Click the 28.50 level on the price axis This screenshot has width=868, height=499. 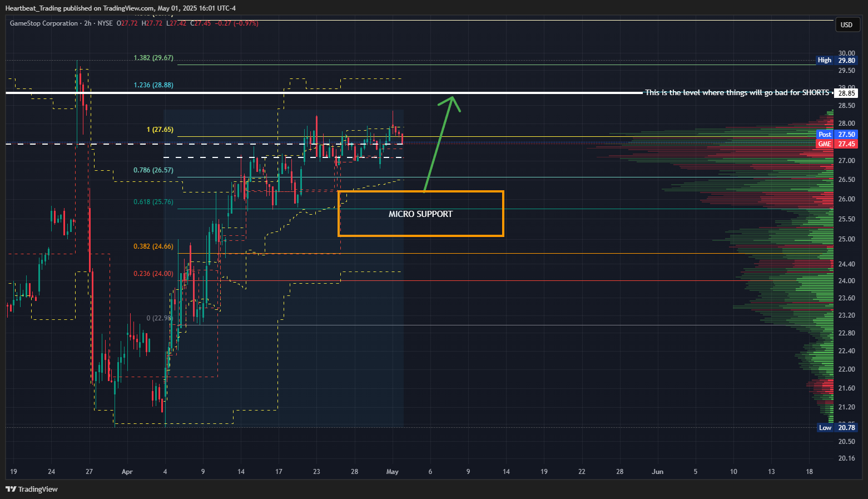(847, 106)
